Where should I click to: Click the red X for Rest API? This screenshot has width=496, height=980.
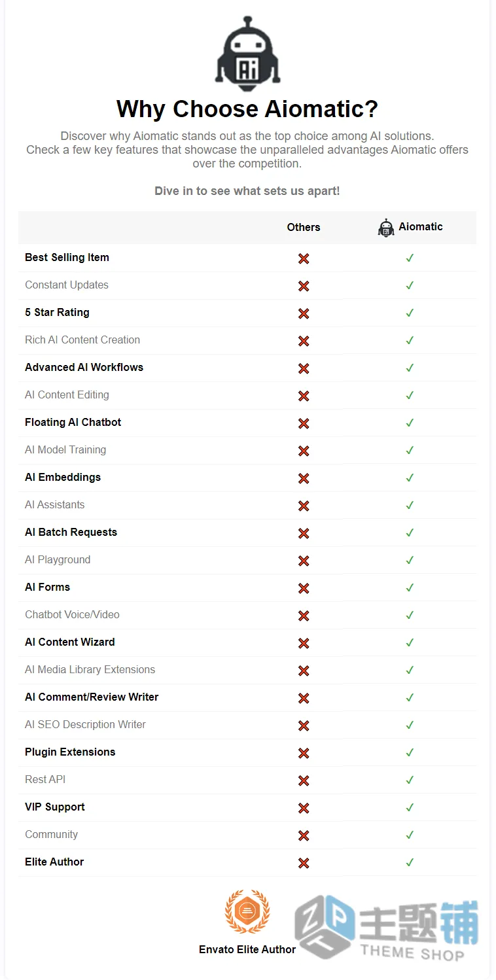click(x=304, y=780)
